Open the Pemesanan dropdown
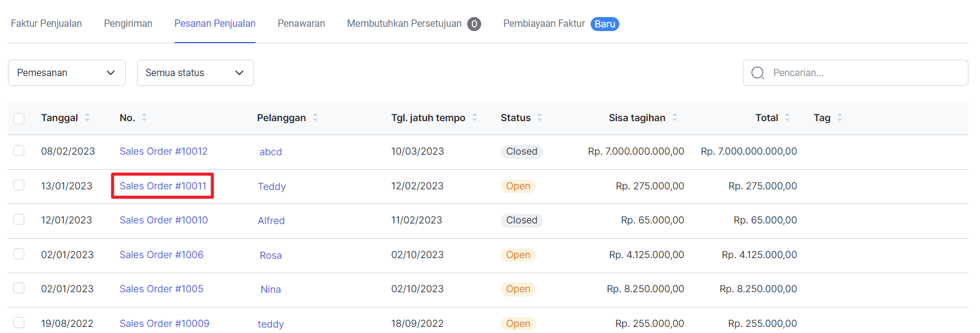This screenshot has width=980, height=333. (x=67, y=72)
